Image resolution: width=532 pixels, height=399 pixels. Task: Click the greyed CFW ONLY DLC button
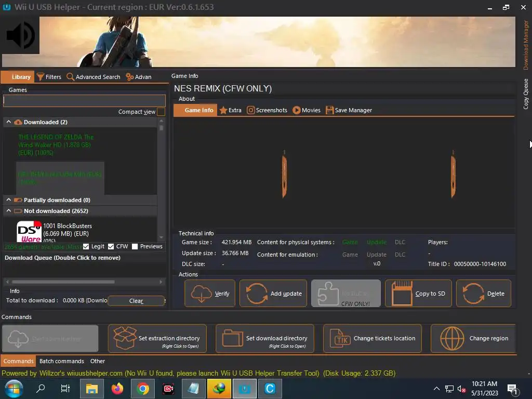pos(345,294)
